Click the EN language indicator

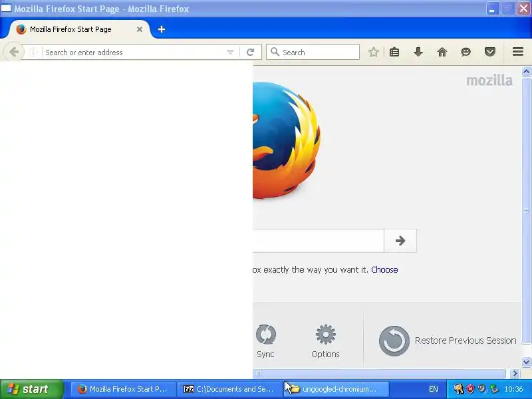pyautogui.click(x=434, y=389)
